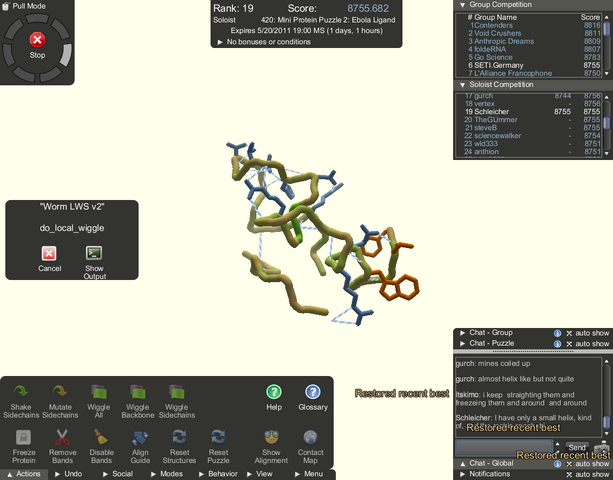Select folderNA group row

coord(529,50)
